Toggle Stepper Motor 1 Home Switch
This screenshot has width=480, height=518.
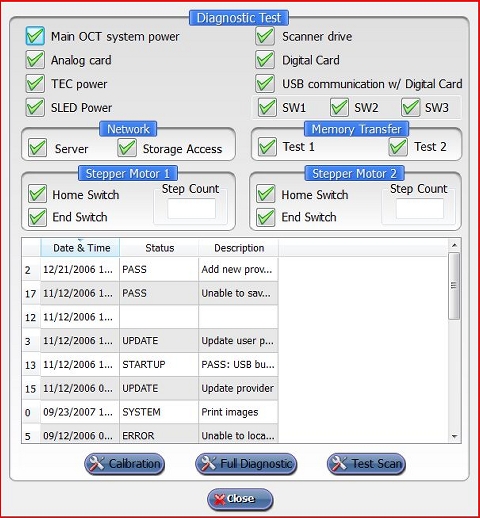(x=37, y=194)
